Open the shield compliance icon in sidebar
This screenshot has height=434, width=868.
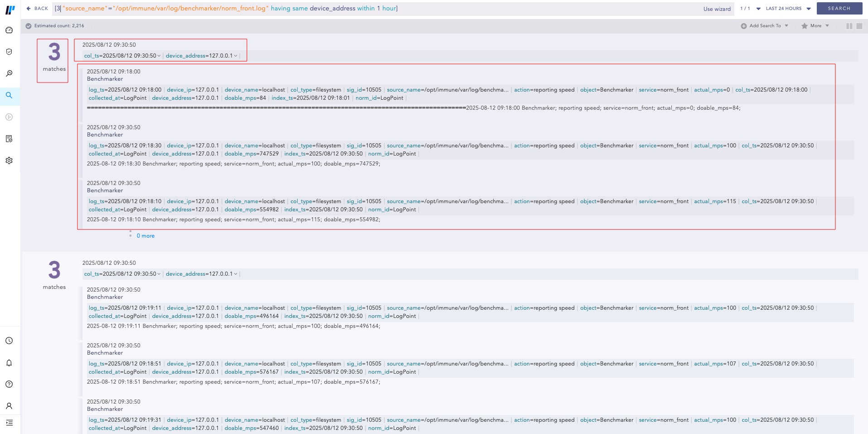tap(9, 51)
